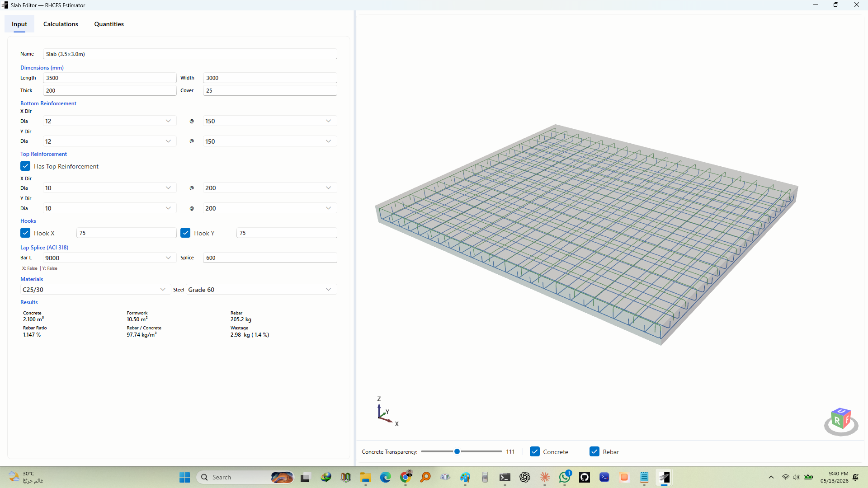
Task: Click the Splice length field
Action: pos(270,258)
